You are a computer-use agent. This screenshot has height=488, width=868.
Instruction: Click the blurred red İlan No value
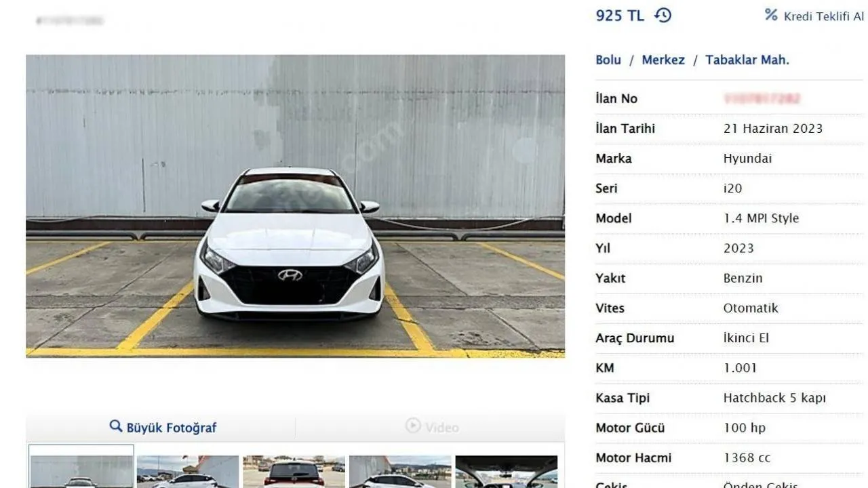[762, 99]
